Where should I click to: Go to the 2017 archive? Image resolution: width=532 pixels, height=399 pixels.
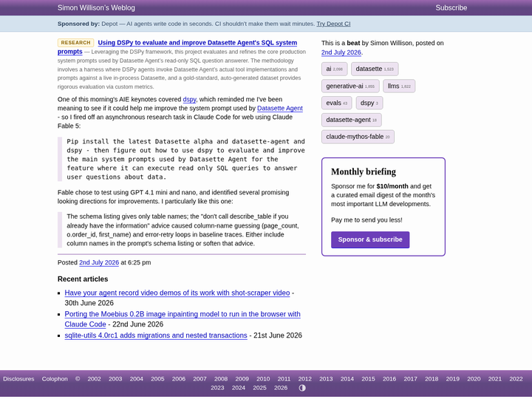click(410, 378)
